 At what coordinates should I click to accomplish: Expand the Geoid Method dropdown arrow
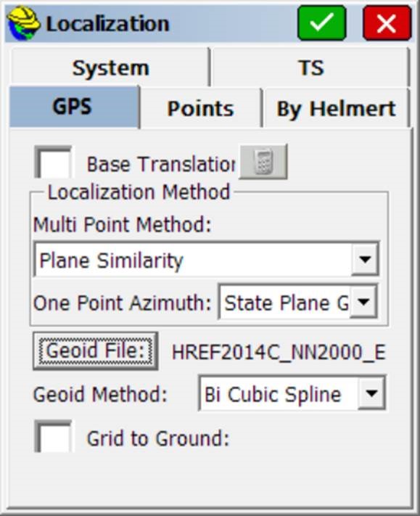click(x=371, y=393)
